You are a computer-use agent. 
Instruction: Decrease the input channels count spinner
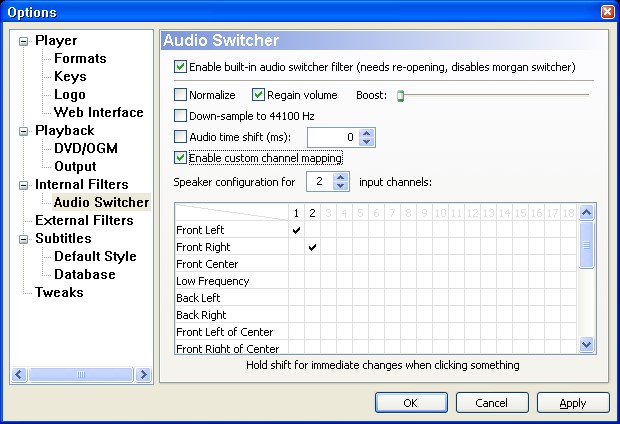(x=340, y=186)
